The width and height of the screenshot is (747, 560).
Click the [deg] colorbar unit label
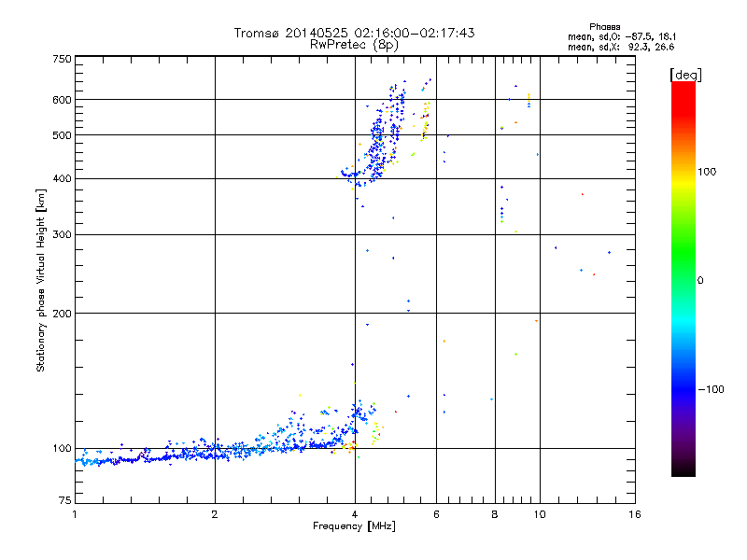coord(685,74)
